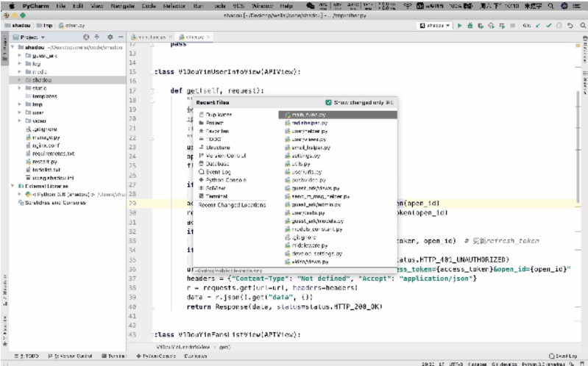The width and height of the screenshot is (588, 366).
Task: Open the macOS control list icon at the right end of the menu bar
Action: [577, 6]
